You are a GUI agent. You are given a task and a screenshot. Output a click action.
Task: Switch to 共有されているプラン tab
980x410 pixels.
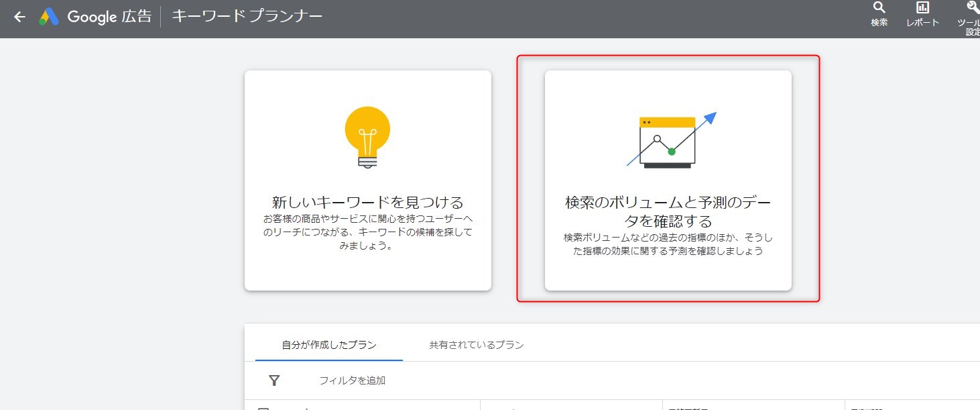pos(476,345)
